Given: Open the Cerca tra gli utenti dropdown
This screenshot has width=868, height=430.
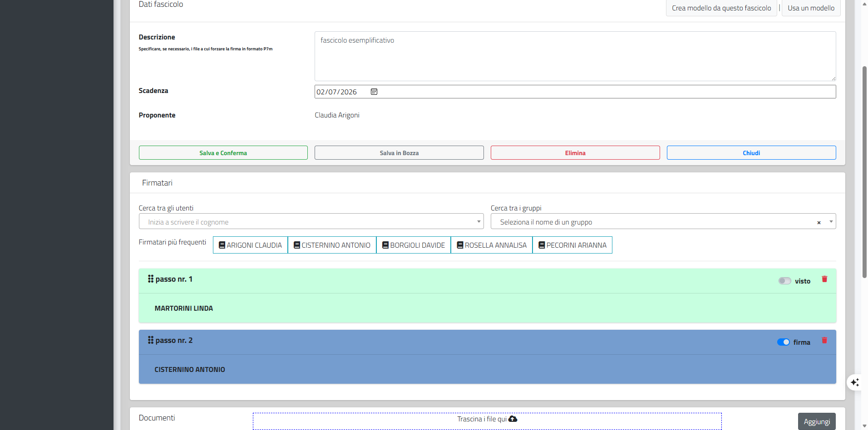Looking at the screenshot, I should [311, 221].
